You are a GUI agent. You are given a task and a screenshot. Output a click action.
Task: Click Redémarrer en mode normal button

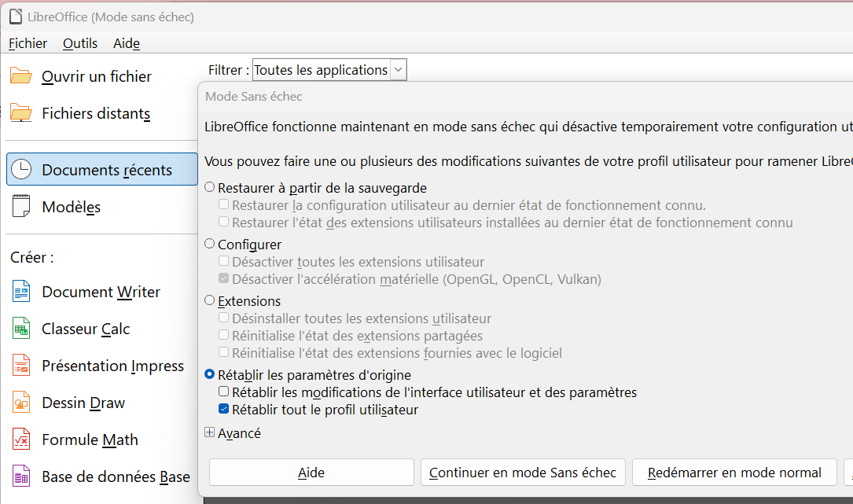coord(734,473)
